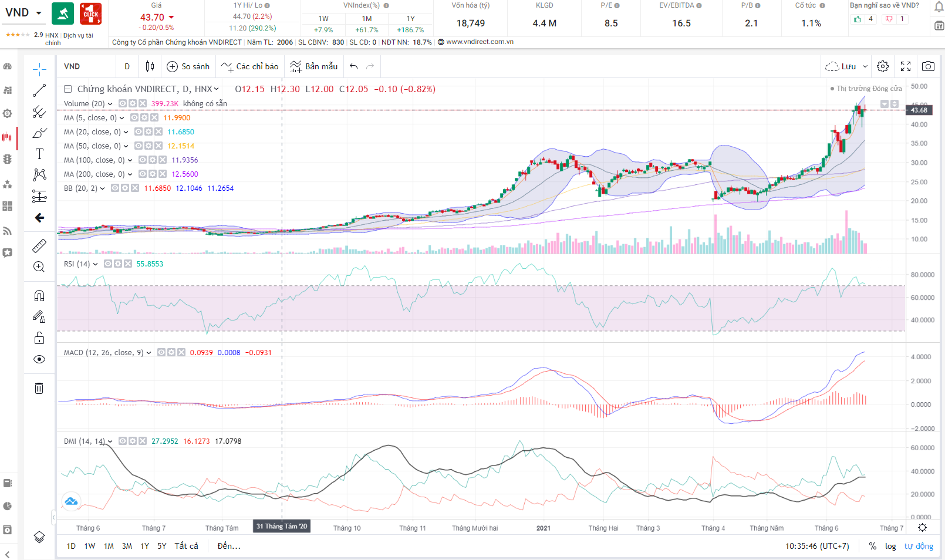The height and width of the screenshot is (560, 945).
Task: Select the 5Y time range
Action: (x=162, y=546)
